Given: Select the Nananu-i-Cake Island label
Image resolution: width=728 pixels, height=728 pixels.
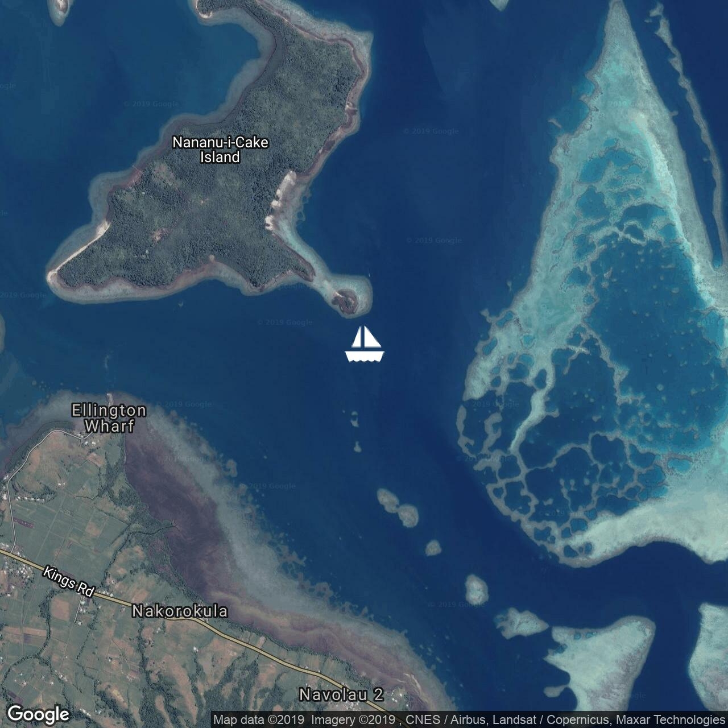Looking at the screenshot, I should (220, 150).
